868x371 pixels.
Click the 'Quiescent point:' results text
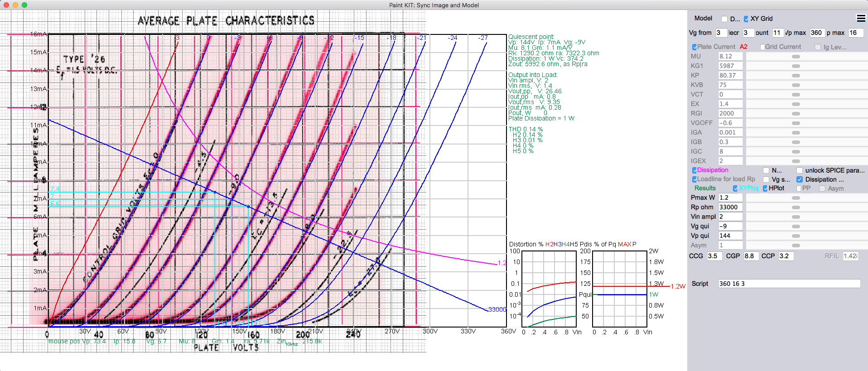[x=531, y=37]
